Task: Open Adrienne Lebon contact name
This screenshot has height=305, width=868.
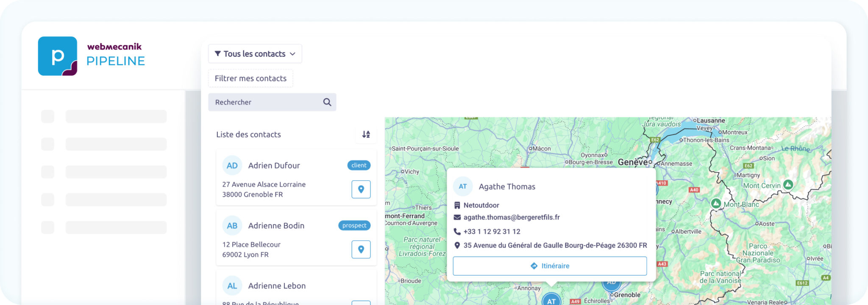Action: click(277, 286)
